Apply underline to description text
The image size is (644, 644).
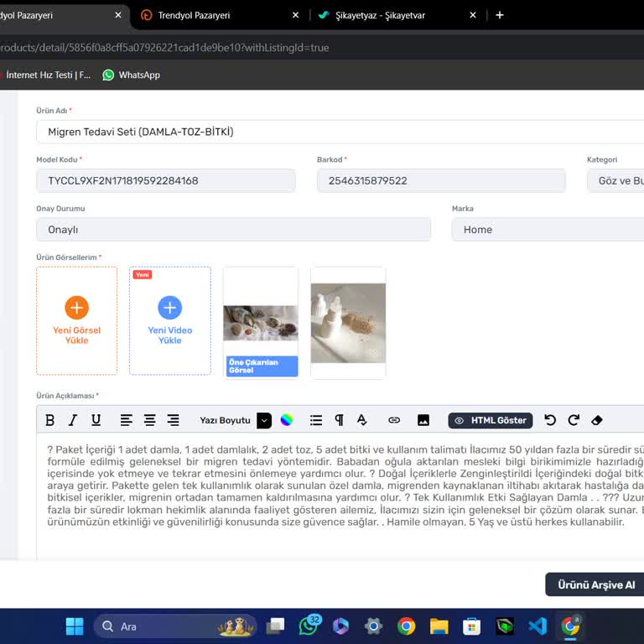(96, 420)
